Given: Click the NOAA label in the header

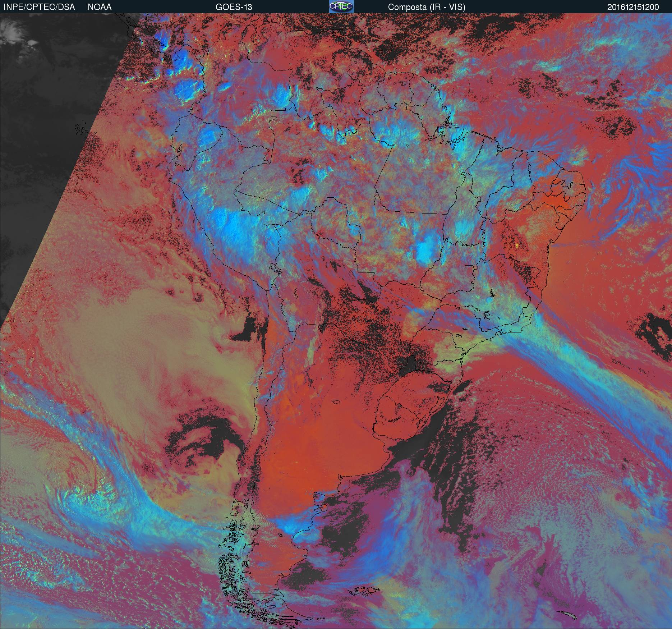Looking at the screenshot, I should (100, 7).
